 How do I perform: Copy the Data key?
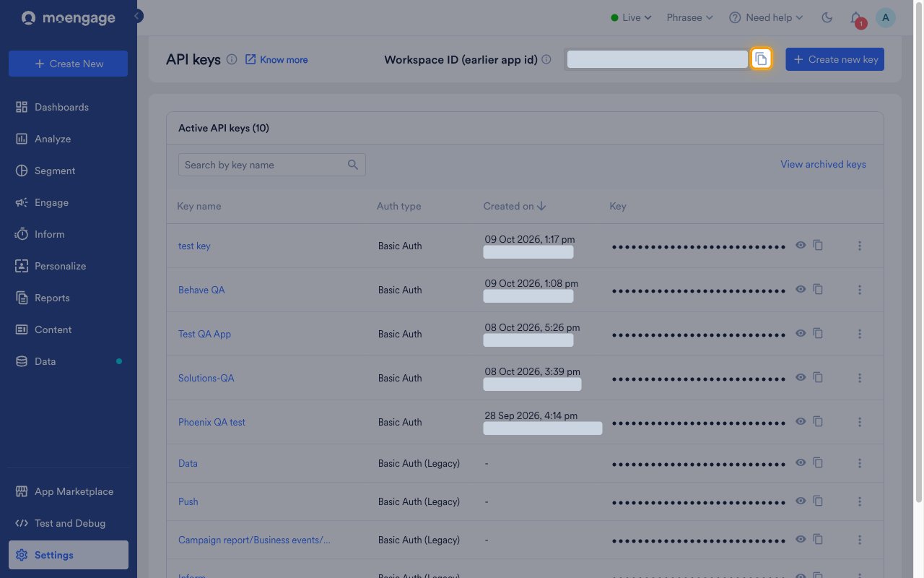click(x=818, y=463)
